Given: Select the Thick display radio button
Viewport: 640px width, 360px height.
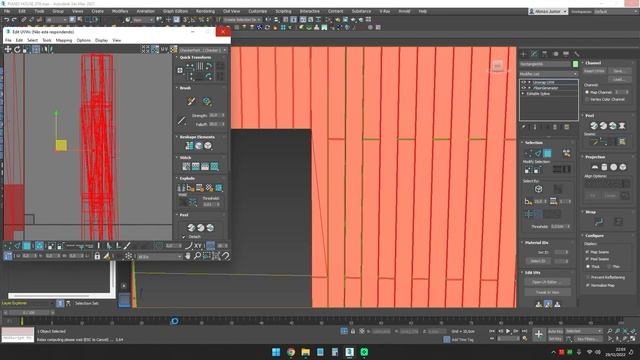Looking at the screenshot, I should 588,266.
